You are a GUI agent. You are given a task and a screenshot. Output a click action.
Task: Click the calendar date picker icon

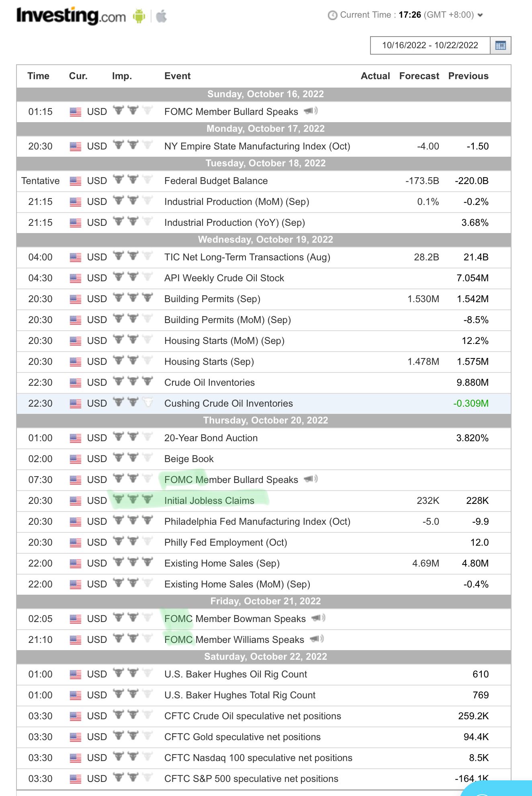click(x=501, y=45)
